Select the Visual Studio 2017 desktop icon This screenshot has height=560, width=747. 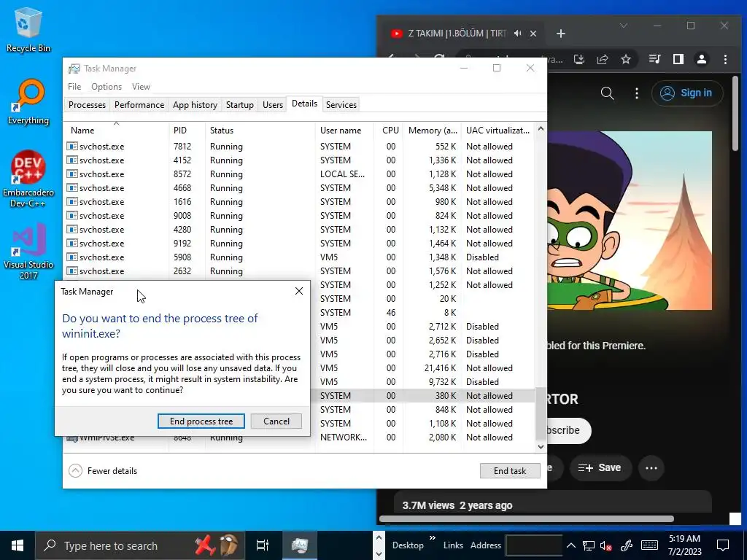(28, 252)
